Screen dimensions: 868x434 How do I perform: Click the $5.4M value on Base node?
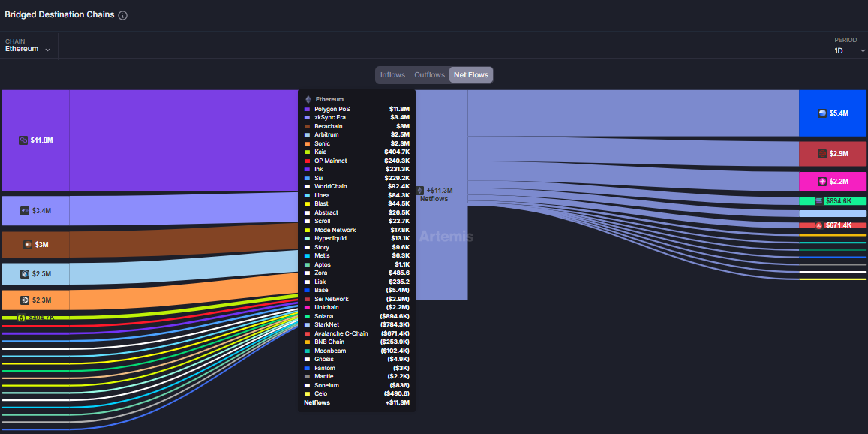[839, 113]
